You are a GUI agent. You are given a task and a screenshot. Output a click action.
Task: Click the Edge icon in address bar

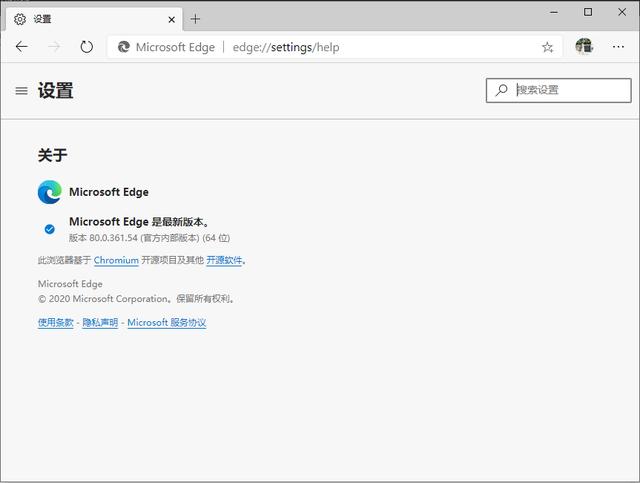124,47
